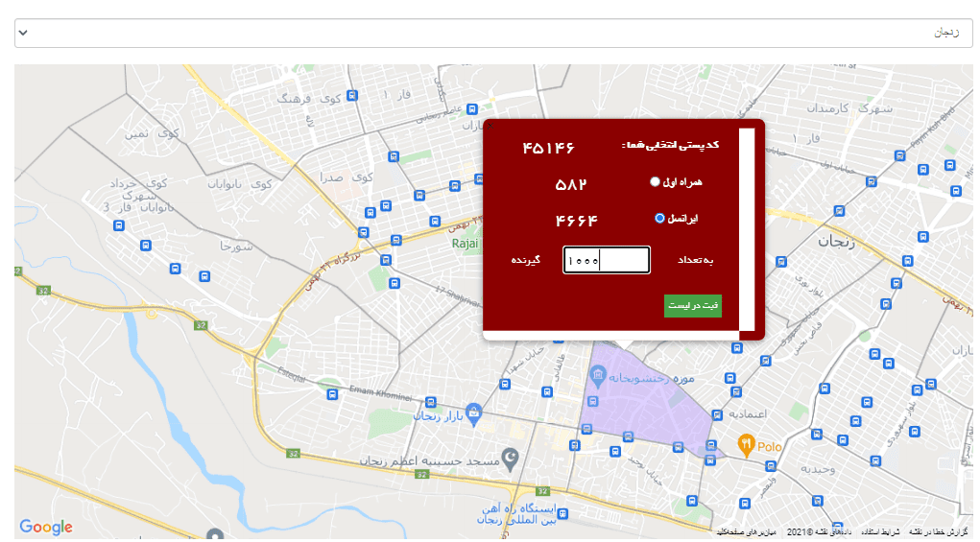Image resolution: width=980 pixels, height=542 pixels.
Task: Click the موزه رختشویخانه museum icon
Action: click(597, 375)
